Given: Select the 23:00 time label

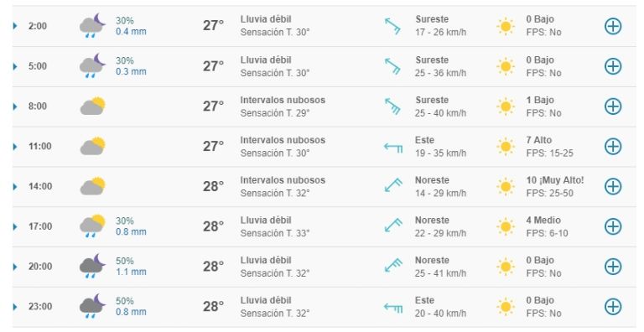Looking at the screenshot, I should (40, 307).
